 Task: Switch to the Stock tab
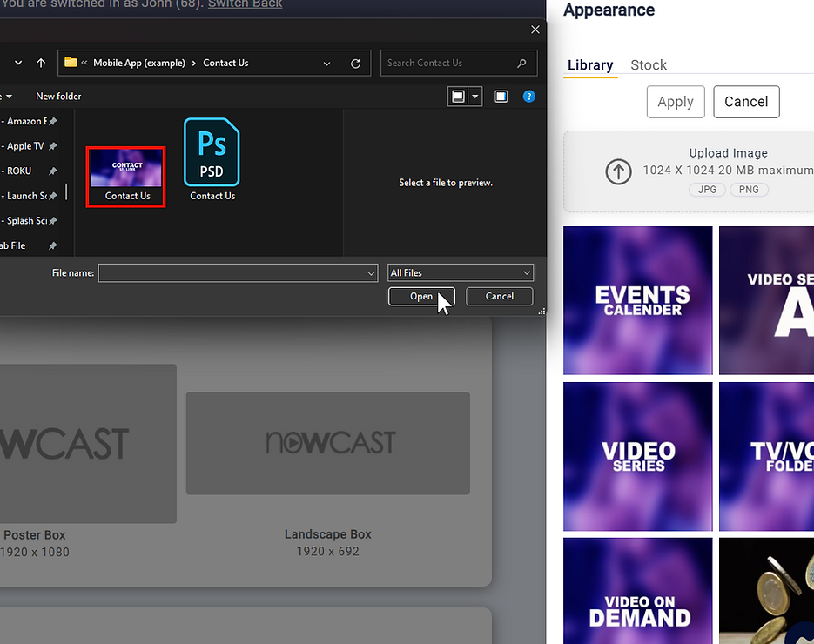pos(649,65)
